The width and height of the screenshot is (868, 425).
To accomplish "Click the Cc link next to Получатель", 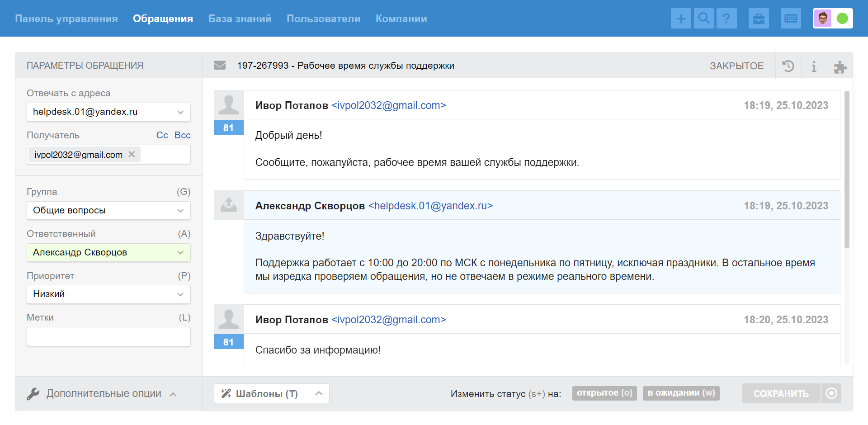I will point(162,135).
